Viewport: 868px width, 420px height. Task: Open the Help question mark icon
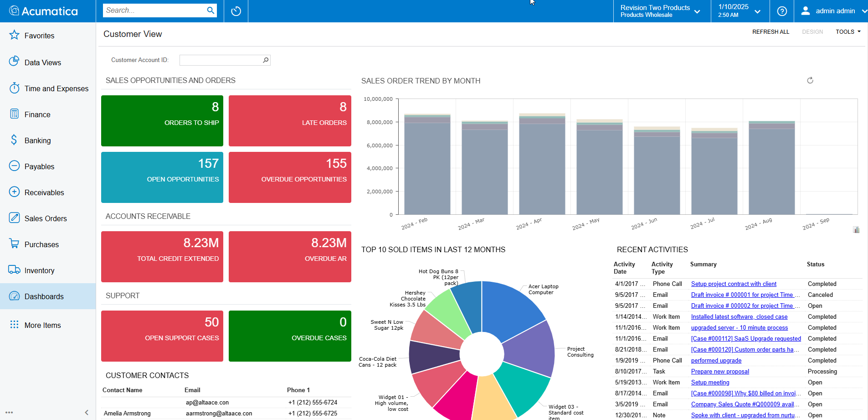pyautogui.click(x=782, y=11)
